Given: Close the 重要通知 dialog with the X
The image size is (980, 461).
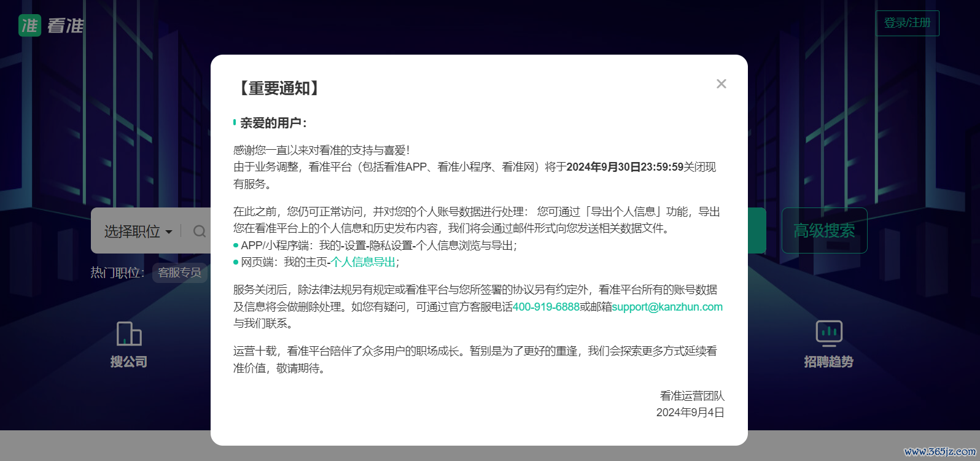Looking at the screenshot, I should [x=721, y=84].
